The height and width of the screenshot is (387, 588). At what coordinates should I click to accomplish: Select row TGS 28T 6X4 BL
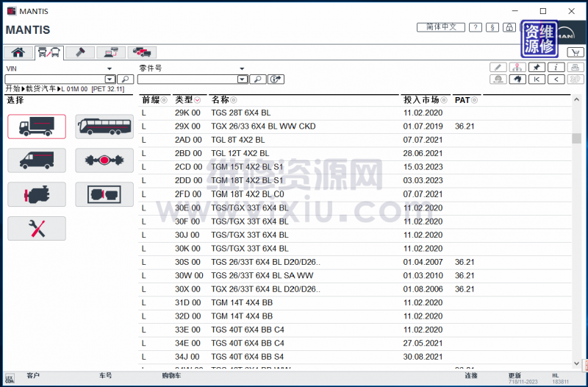pyautogui.click(x=355, y=113)
